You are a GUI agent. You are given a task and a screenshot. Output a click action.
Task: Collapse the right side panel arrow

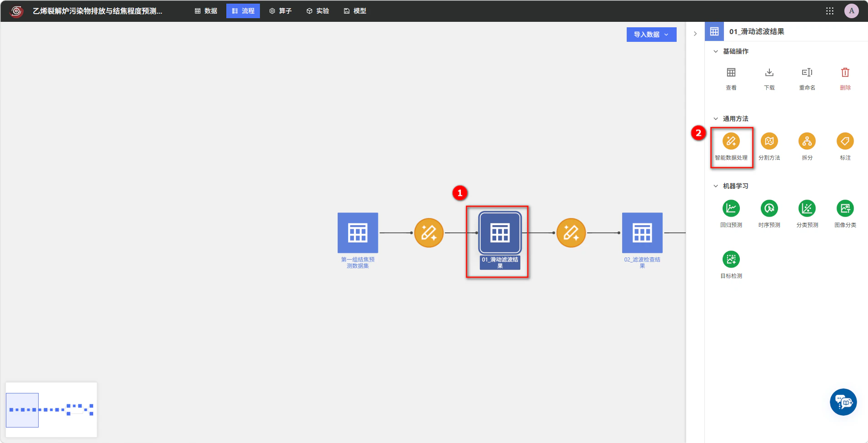695,34
